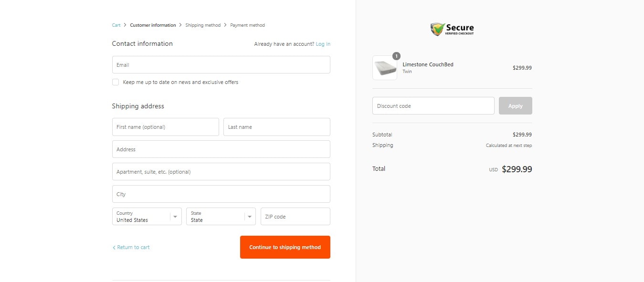Select Shipping method breadcrumb step
644x282 pixels.
click(203, 25)
